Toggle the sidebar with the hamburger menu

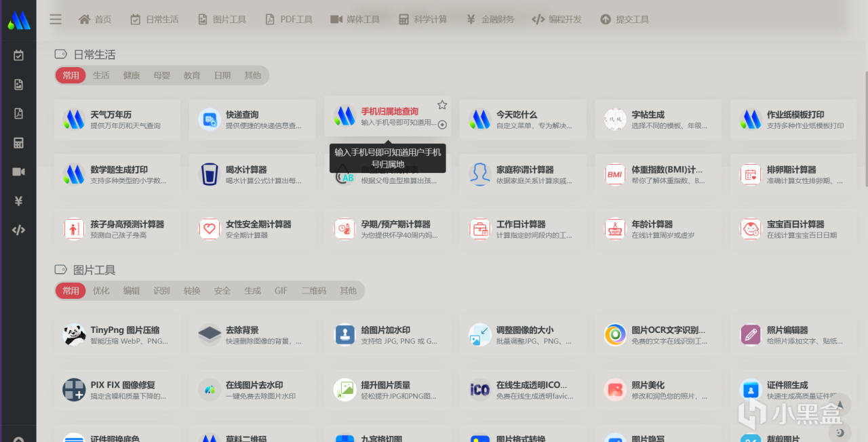pos(56,19)
